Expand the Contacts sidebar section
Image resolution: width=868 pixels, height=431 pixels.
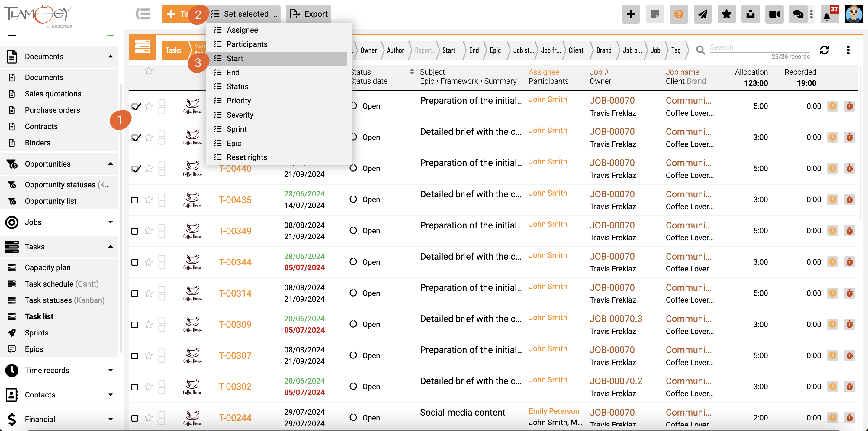click(x=110, y=394)
